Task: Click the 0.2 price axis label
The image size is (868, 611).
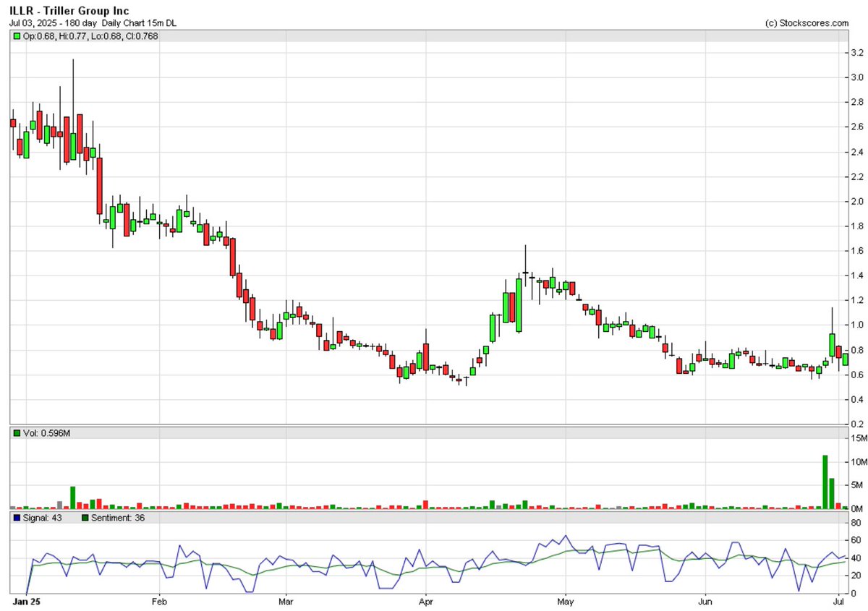Action: [x=856, y=424]
